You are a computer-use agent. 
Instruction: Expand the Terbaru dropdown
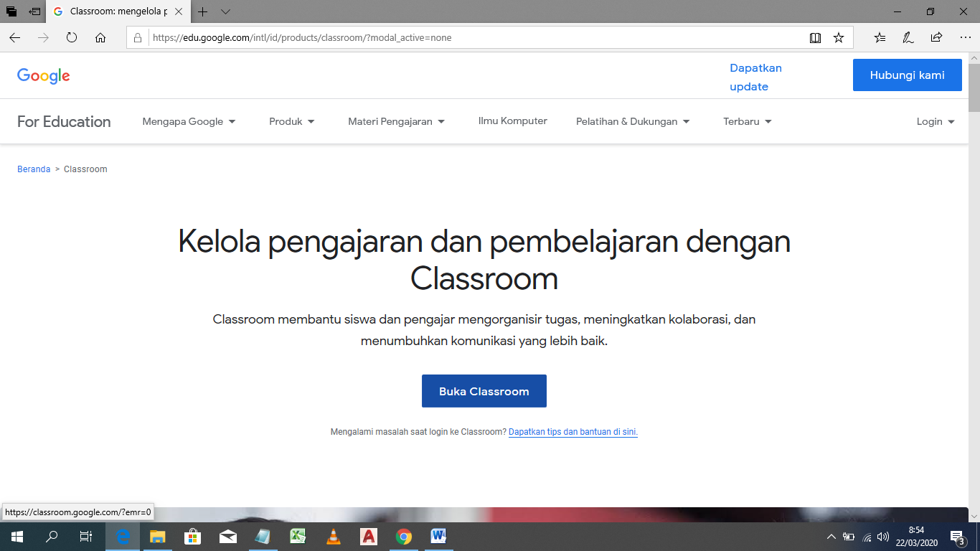(748, 122)
